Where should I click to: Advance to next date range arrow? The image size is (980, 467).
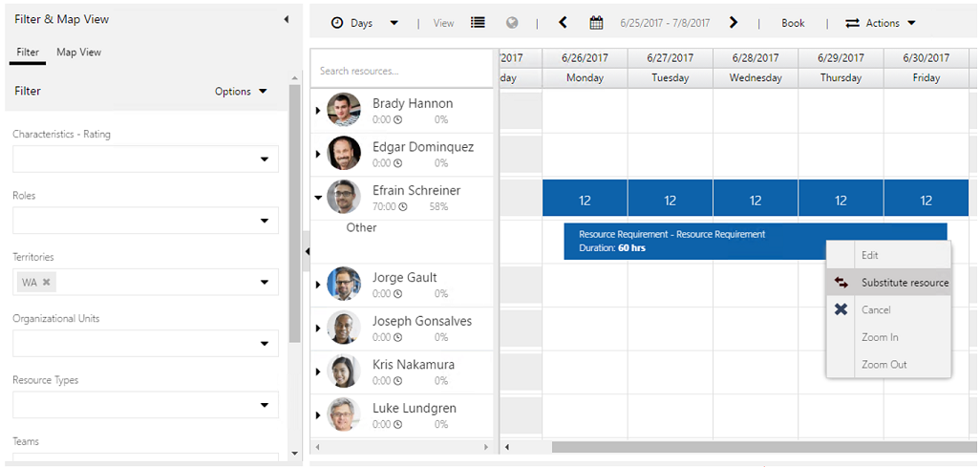click(734, 23)
